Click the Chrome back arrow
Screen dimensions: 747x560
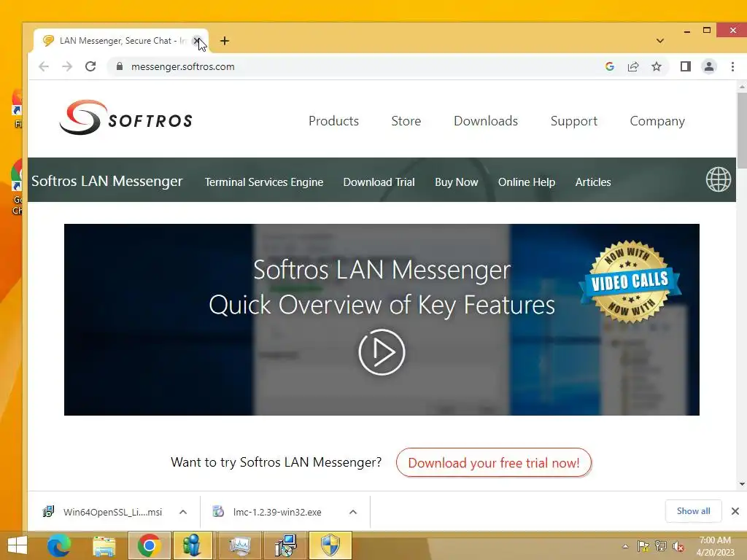point(44,66)
